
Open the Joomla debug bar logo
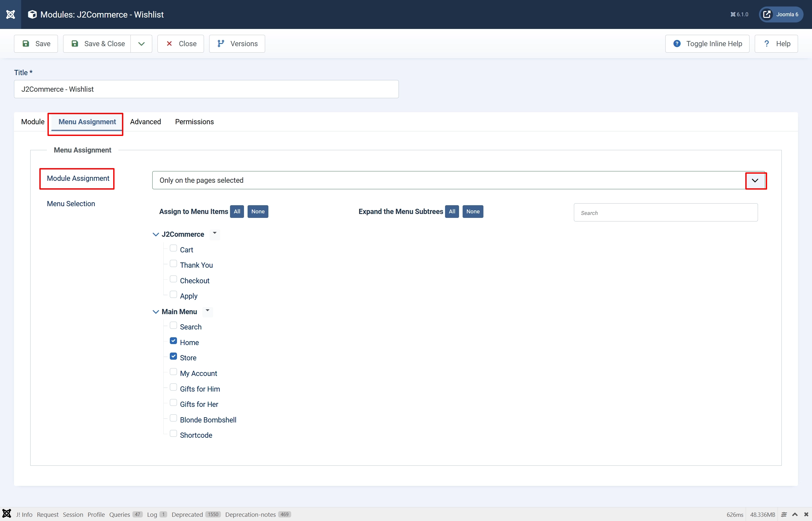[x=7, y=514]
